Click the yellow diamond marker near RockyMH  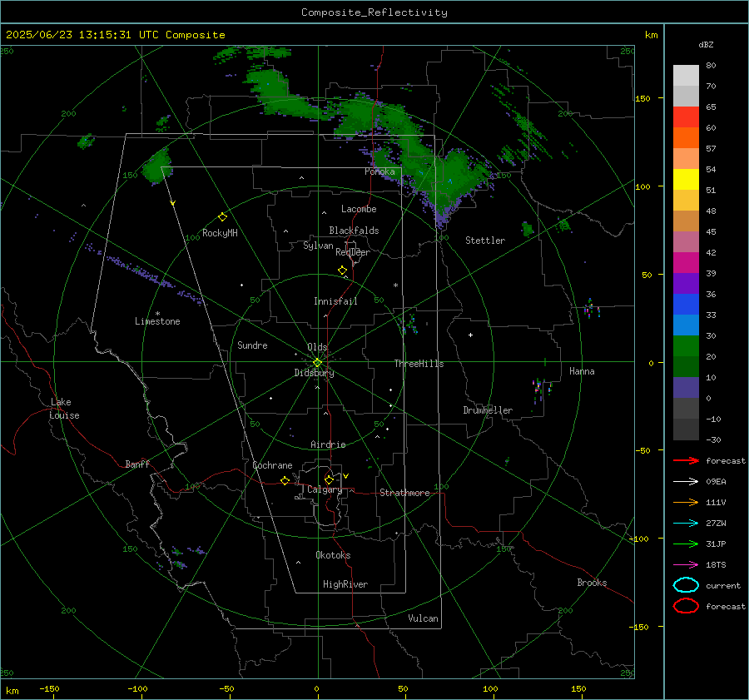pos(222,217)
